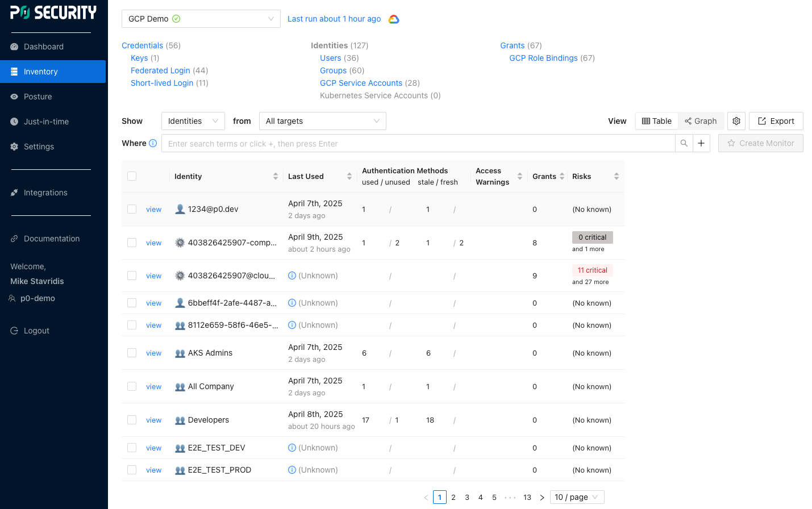
Task: Open Inventory in the sidebar
Action: 53,72
